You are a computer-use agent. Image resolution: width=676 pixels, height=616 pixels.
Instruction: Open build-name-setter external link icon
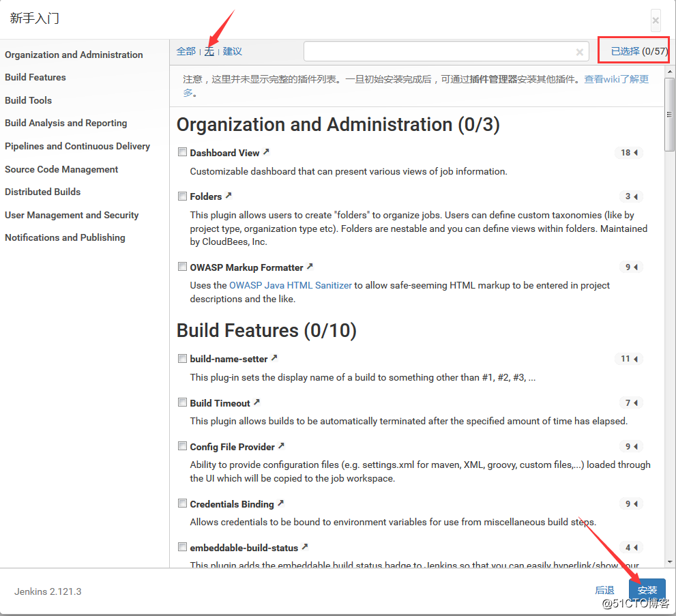coord(274,357)
